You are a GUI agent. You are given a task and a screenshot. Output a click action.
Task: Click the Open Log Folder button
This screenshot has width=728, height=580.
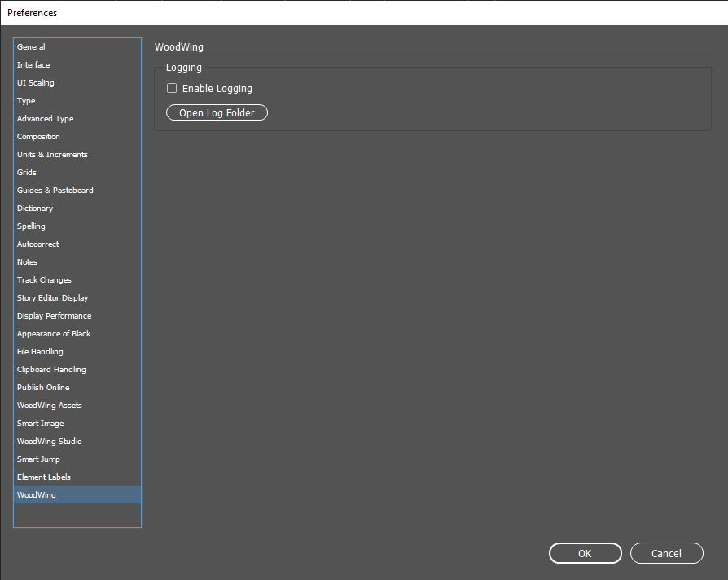(217, 113)
